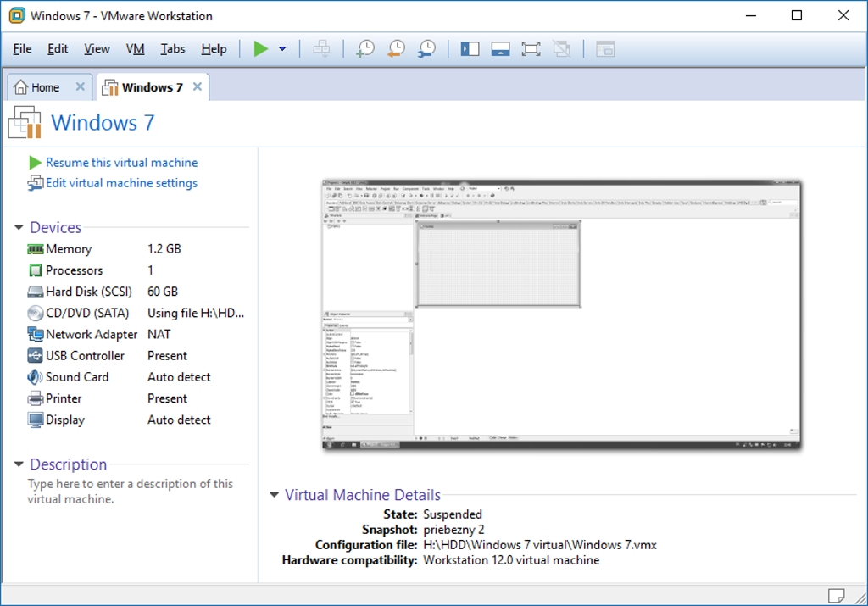Open the Snapshot Manager icon
Screen dimensions: 868x606
tap(426, 49)
